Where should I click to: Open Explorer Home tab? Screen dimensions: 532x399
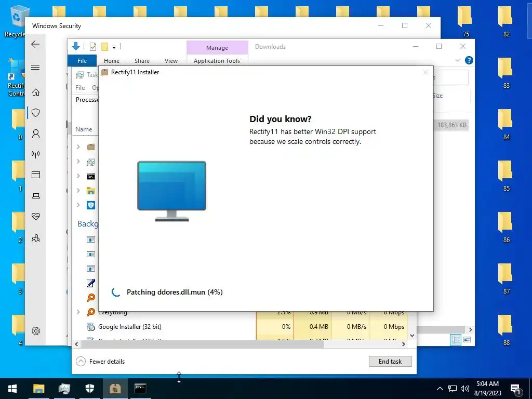(112, 61)
